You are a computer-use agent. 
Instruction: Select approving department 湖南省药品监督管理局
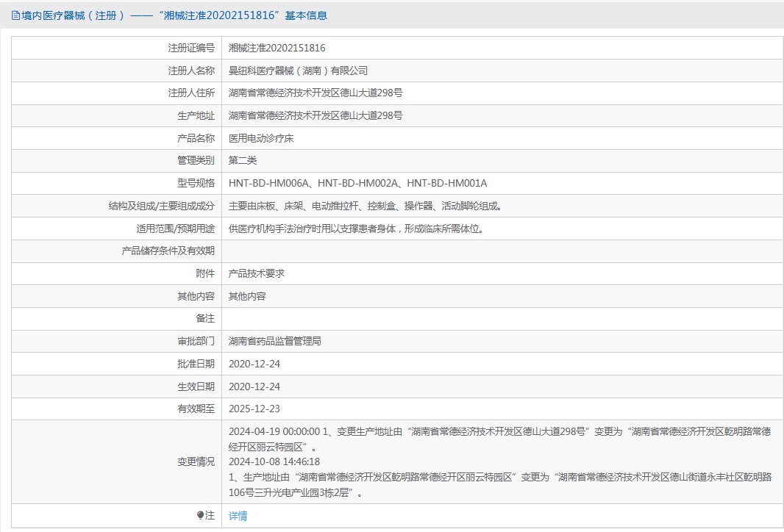(275, 341)
